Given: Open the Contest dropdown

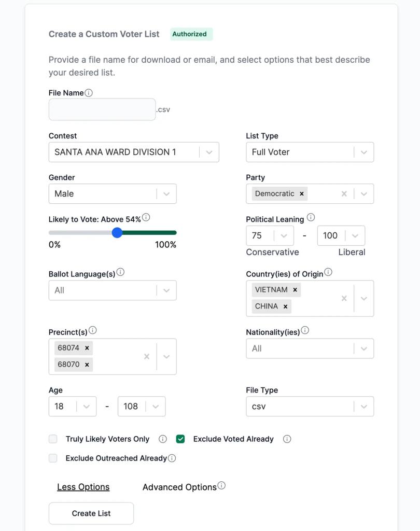Looking at the screenshot, I should tap(134, 152).
